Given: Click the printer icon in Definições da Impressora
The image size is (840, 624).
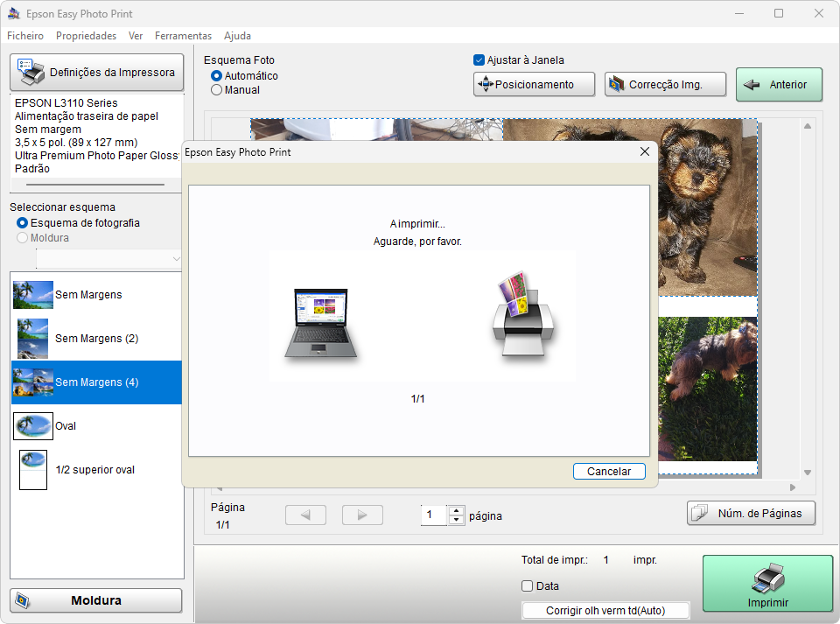Looking at the screenshot, I should [x=31, y=73].
